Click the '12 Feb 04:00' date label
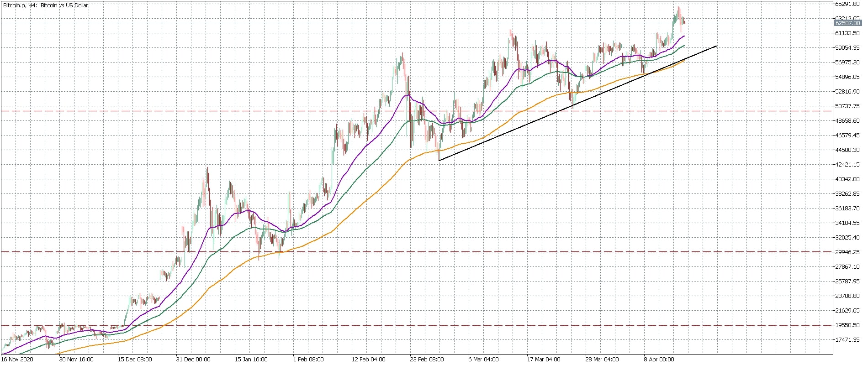868x365 pixels. (369, 360)
